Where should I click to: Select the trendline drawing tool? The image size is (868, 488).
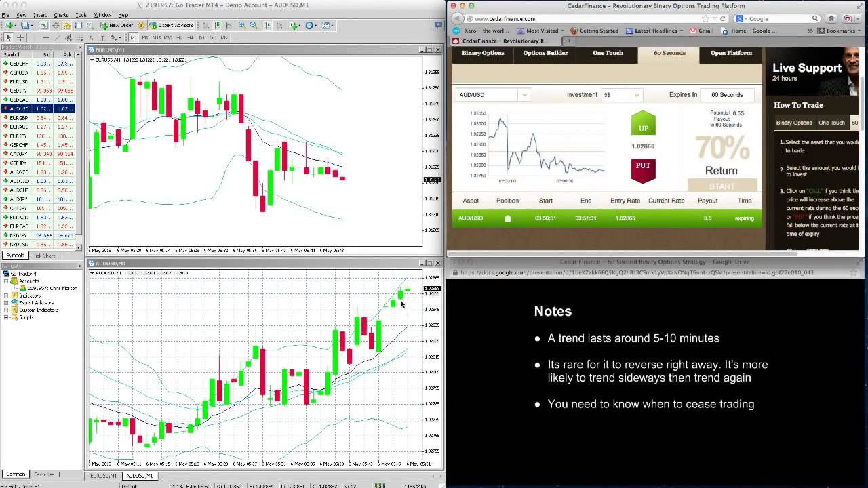point(58,37)
